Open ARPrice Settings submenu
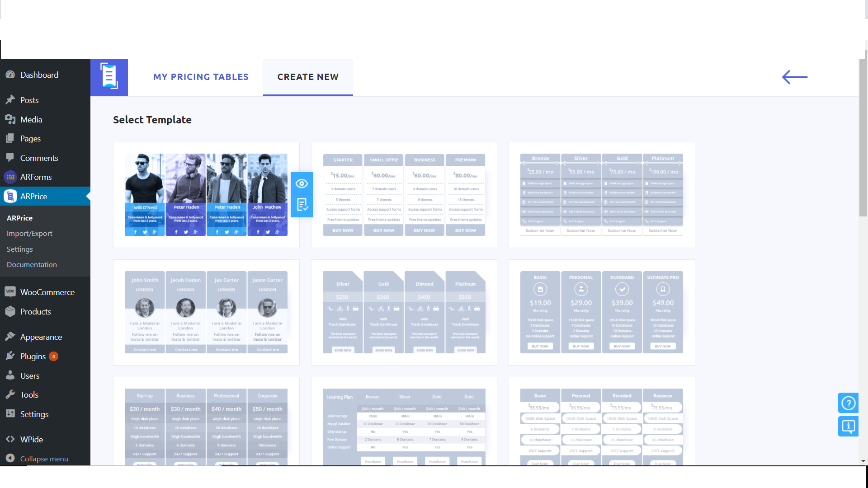 tap(20, 249)
